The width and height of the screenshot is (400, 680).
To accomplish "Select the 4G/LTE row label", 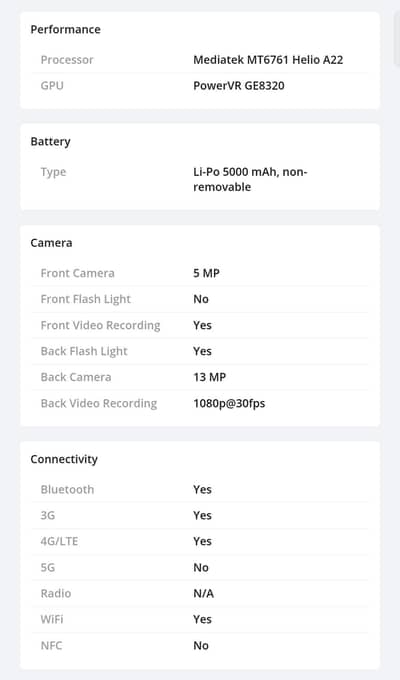I will 59,541.
